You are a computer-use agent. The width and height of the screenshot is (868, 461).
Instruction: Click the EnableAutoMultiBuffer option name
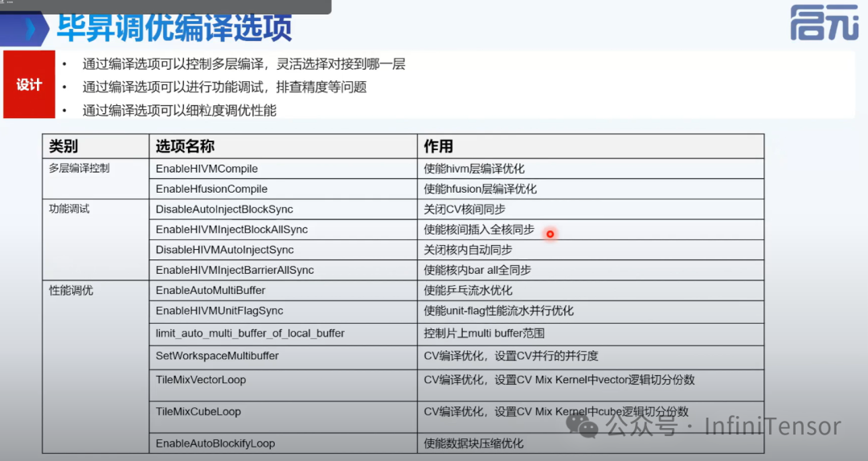point(211,291)
